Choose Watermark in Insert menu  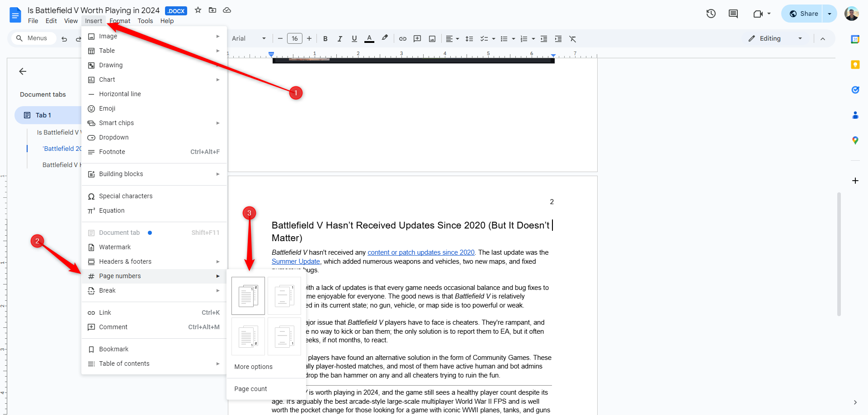[x=154, y=247]
